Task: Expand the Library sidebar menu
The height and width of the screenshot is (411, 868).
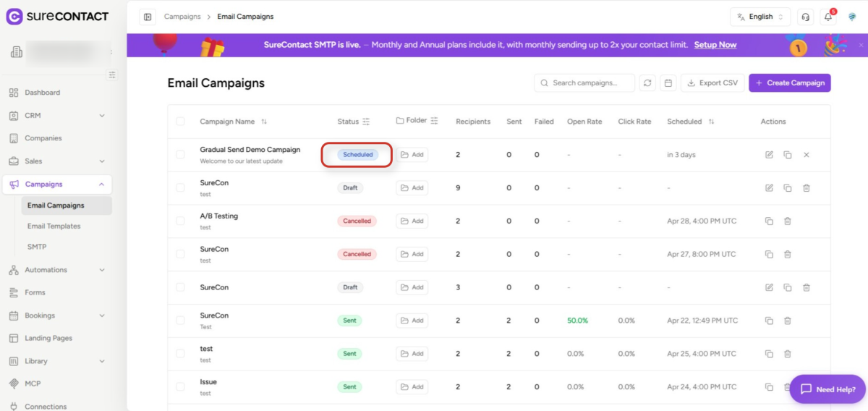Action: coord(102,361)
